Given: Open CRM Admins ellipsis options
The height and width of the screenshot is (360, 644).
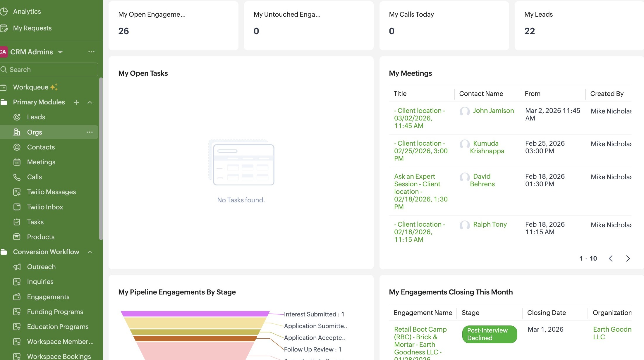Looking at the screenshot, I should 91,52.
